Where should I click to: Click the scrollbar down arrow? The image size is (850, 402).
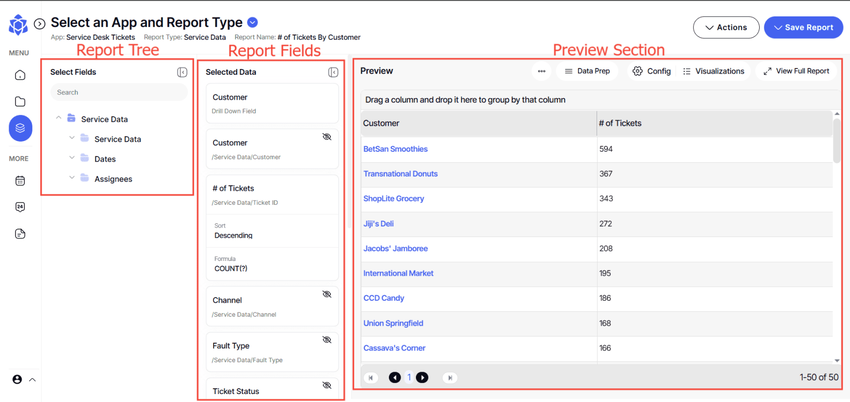(x=837, y=360)
